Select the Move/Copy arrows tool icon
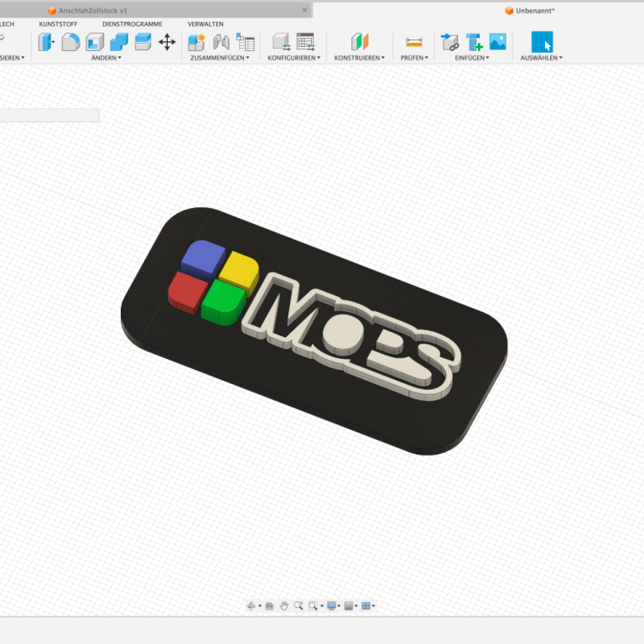The width and height of the screenshot is (644, 644). tap(167, 42)
